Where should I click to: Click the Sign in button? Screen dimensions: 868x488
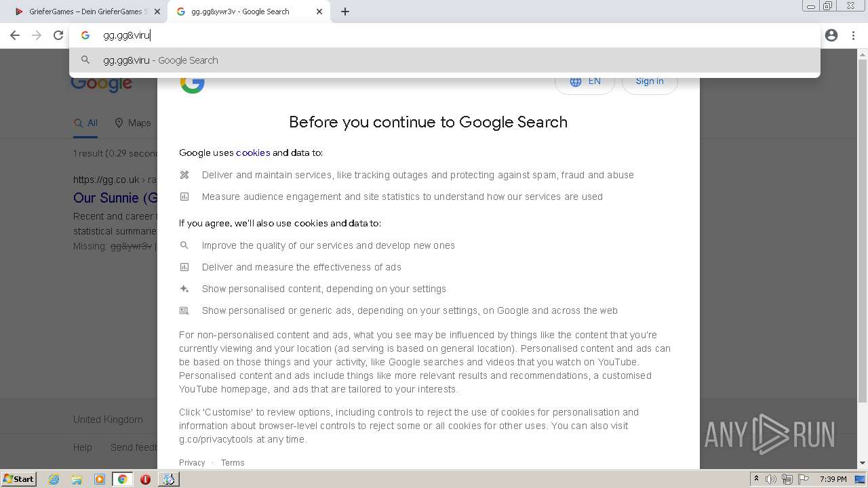coord(650,81)
